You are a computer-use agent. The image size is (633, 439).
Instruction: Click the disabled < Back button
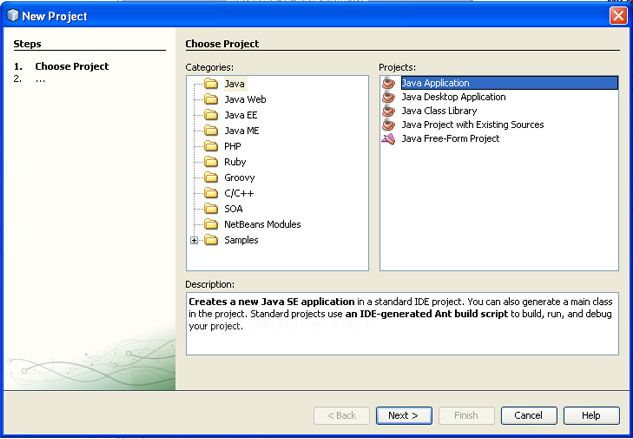point(342,416)
